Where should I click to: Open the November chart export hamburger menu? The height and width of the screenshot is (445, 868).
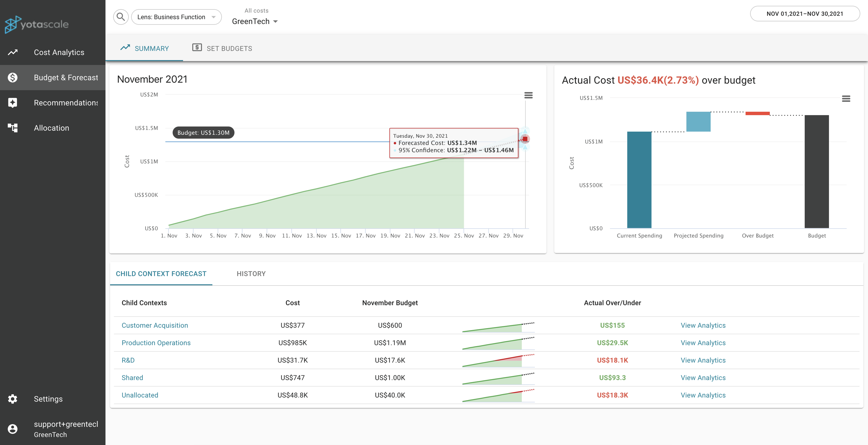[528, 95]
